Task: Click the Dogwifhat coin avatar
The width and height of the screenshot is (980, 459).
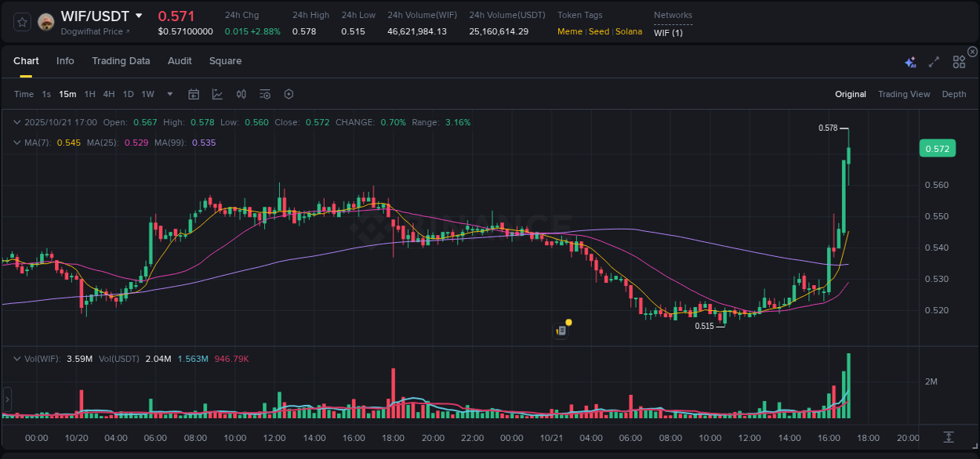Action: [x=45, y=21]
